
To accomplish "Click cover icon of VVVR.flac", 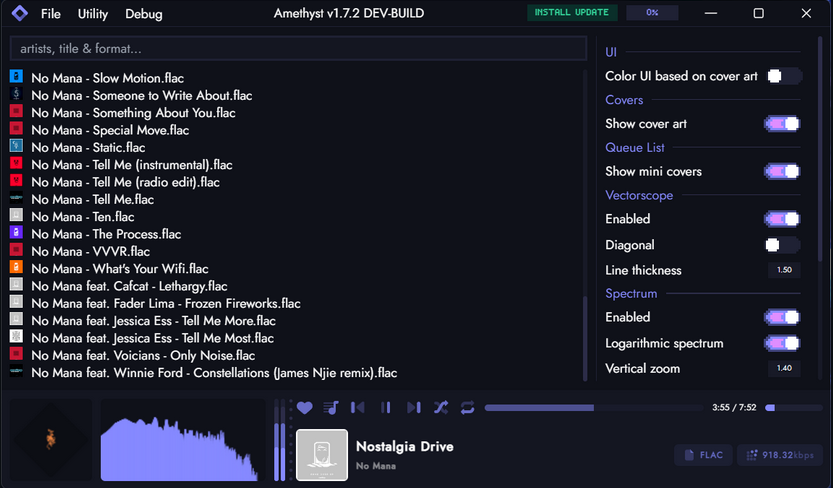I will click(x=16, y=250).
